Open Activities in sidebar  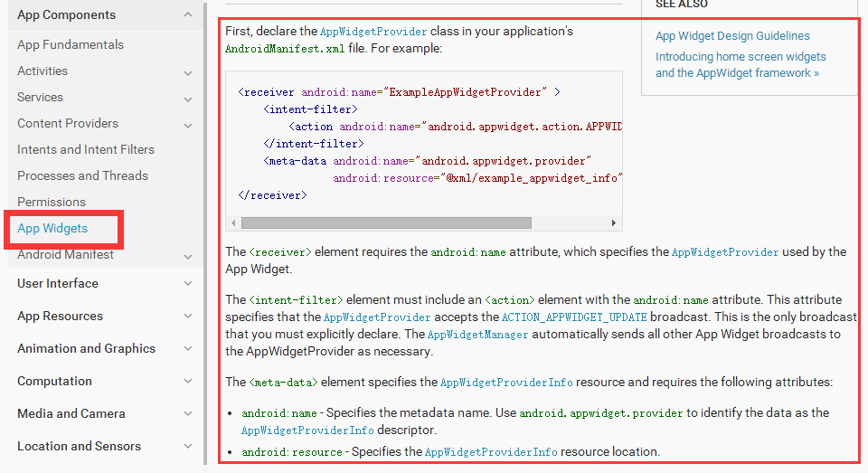coord(42,71)
